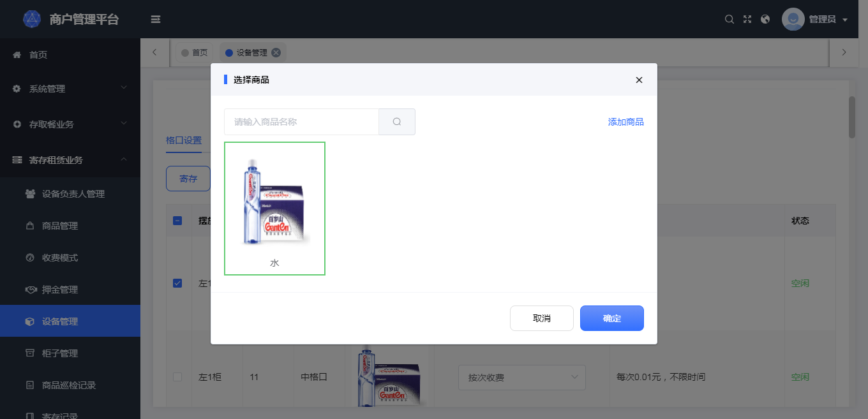Toggle the sidebar collapse hamburger icon
Image resolution: width=868 pixels, height=419 pixels.
click(156, 19)
